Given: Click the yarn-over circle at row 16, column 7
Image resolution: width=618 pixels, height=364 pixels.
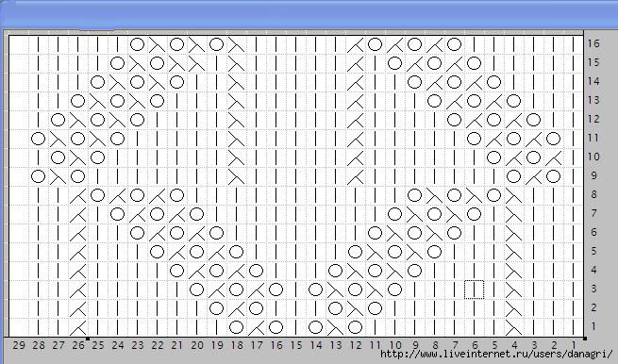Looking at the screenshot, I should coord(455,44).
